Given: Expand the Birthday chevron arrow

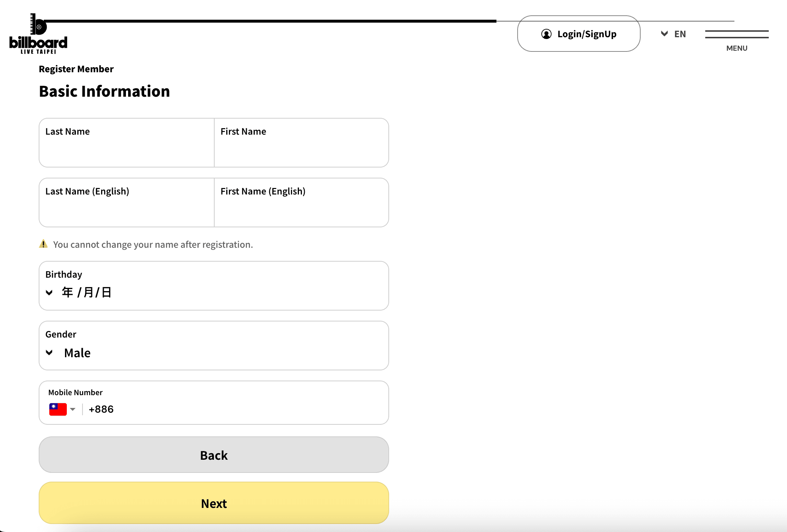Looking at the screenshot, I should tap(49, 293).
